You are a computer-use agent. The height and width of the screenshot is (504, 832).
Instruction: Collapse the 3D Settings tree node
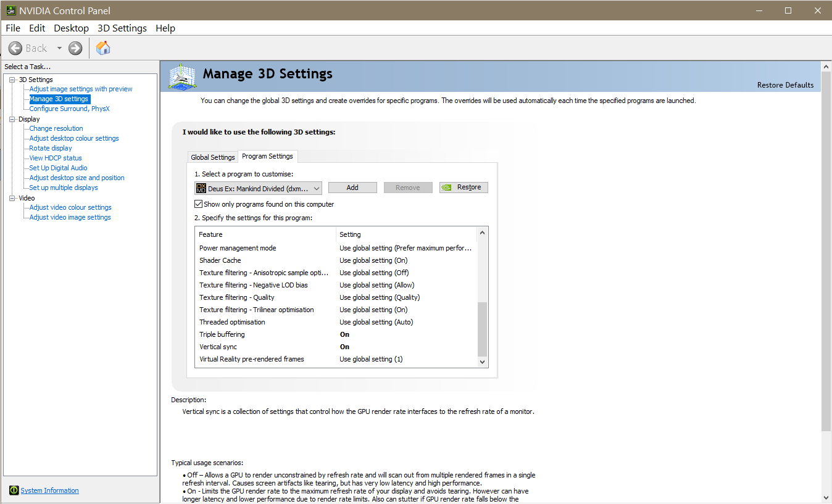[x=12, y=80]
